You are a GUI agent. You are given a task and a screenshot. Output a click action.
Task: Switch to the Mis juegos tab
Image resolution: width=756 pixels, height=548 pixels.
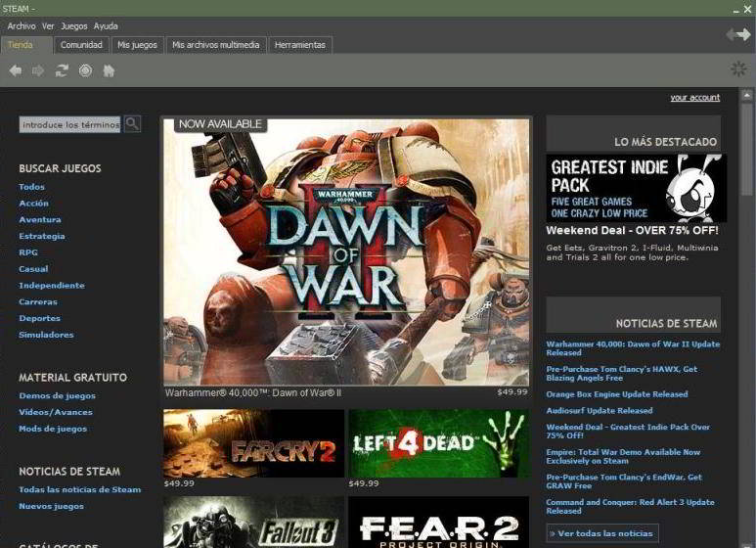(138, 45)
